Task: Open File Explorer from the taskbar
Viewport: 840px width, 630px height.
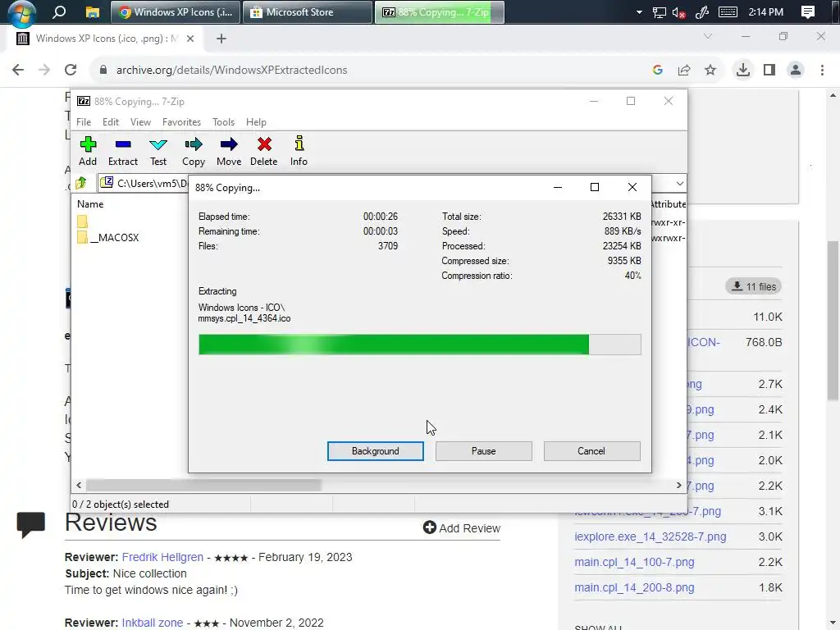Action: tap(92, 11)
